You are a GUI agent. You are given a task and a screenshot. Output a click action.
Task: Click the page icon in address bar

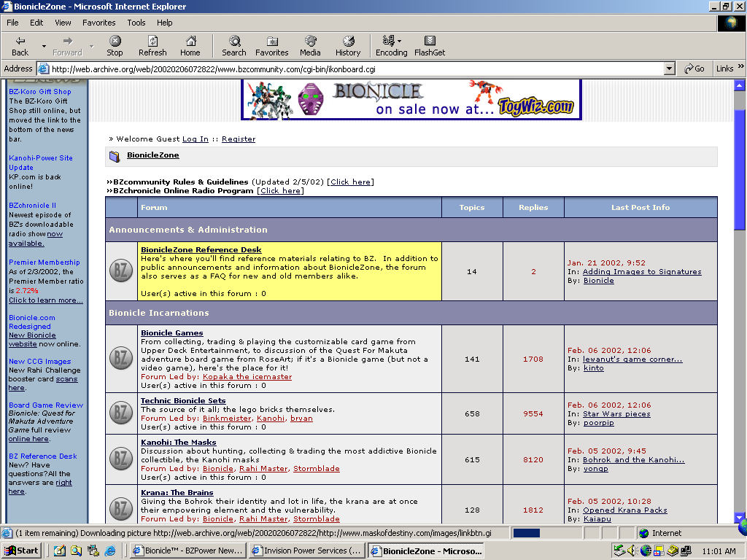(43, 69)
